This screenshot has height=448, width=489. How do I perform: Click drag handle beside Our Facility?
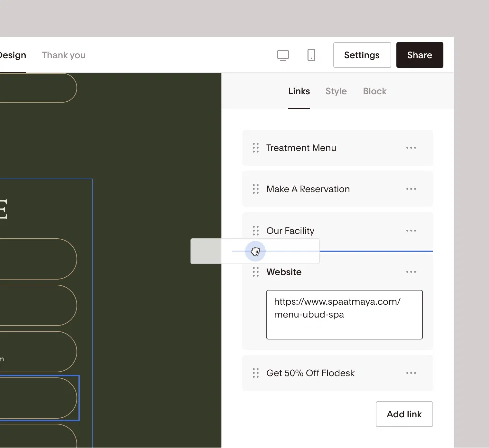tap(256, 231)
